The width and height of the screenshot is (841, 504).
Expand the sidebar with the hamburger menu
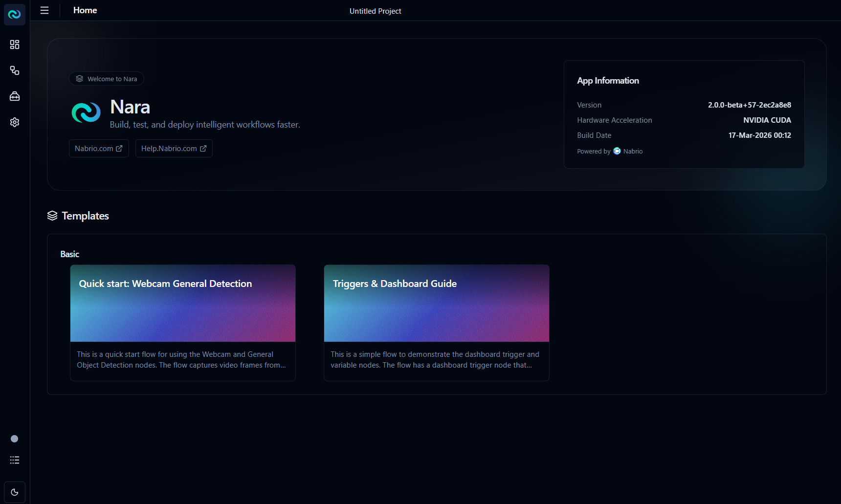coord(44,10)
